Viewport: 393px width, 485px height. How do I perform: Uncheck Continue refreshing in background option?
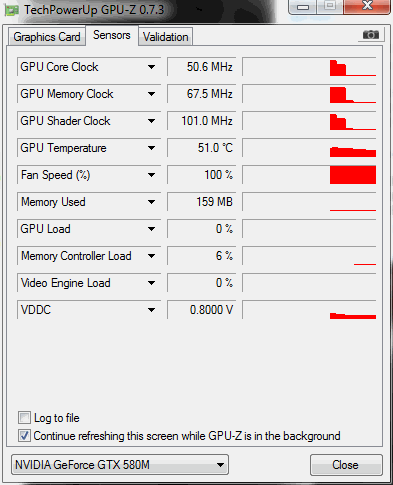(x=24, y=436)
